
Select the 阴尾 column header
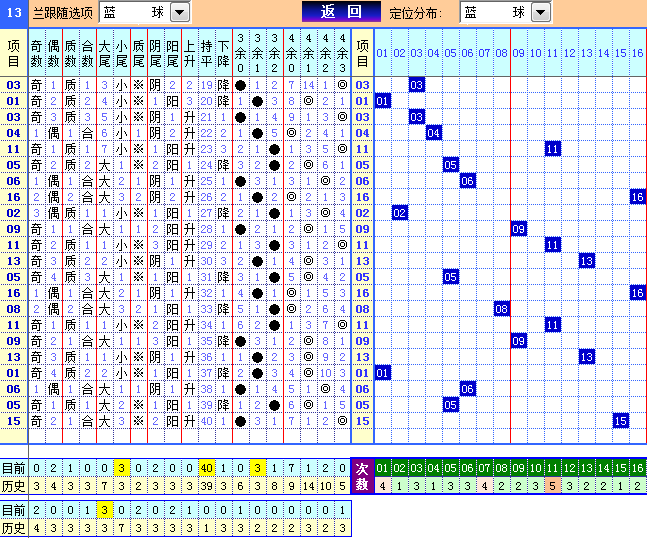[x=155, y=53]
